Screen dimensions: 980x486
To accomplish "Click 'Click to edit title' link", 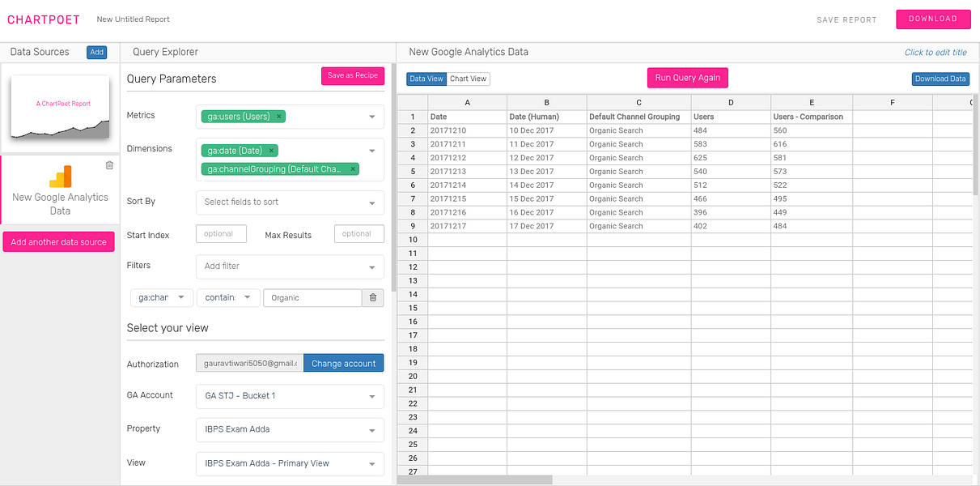I will 935,53.
